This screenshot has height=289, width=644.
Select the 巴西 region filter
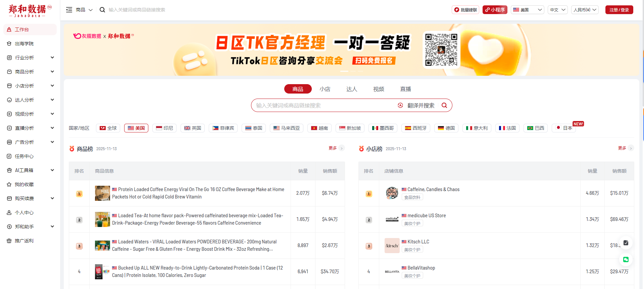coord(536,128)
